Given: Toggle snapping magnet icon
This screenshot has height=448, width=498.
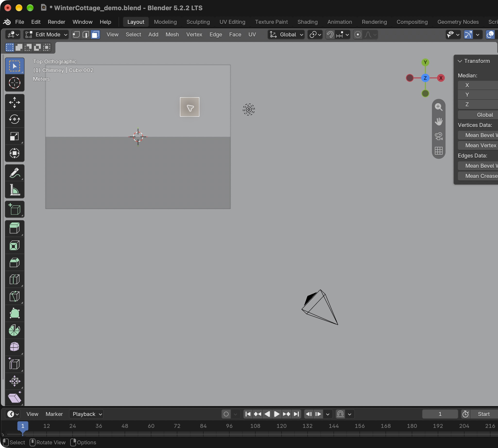Looking at the screenshot, I should (330, 35).
